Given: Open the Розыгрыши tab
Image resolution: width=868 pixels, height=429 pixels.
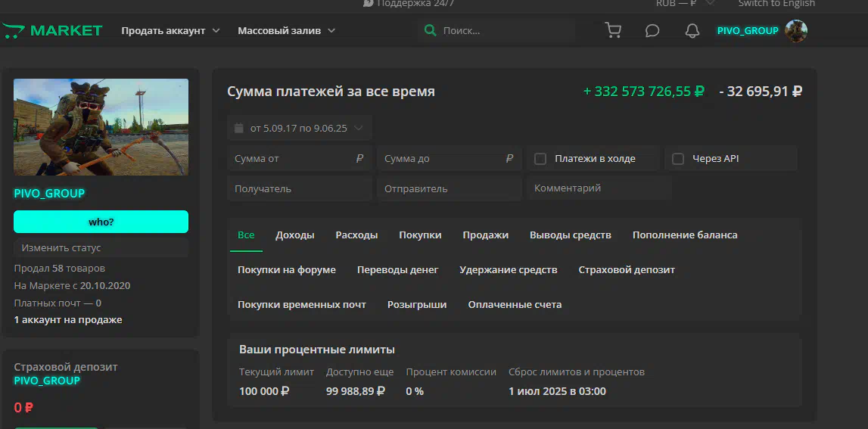Looking at the screenshot, I should [417, 305].
